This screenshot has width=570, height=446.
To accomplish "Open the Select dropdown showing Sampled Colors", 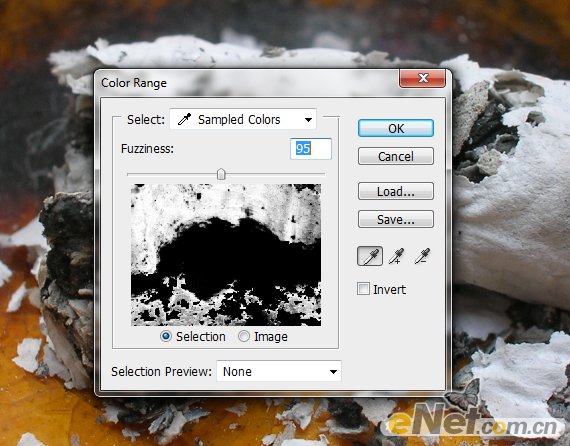I will (x=243, y=119).
